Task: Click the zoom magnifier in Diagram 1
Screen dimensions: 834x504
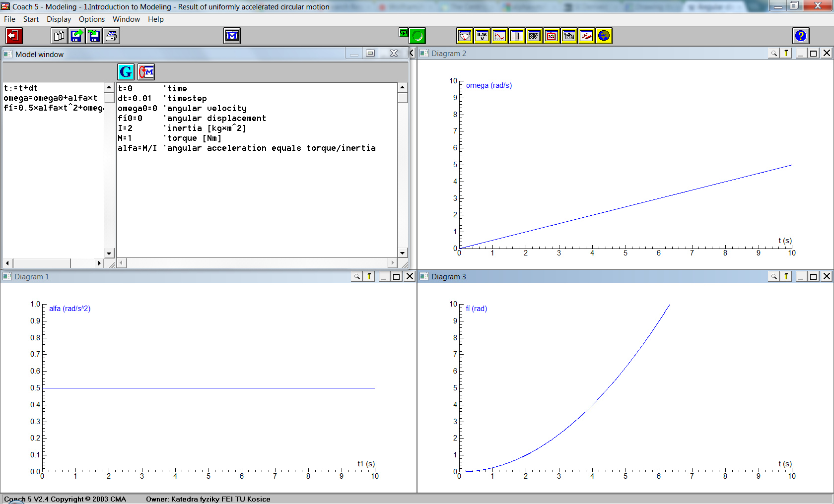Action: coord(356,276)
